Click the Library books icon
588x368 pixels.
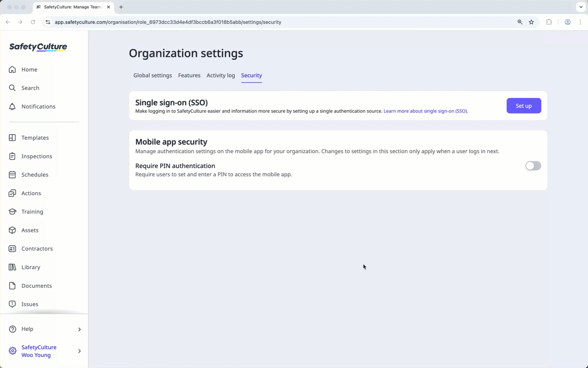pos(12,267)
